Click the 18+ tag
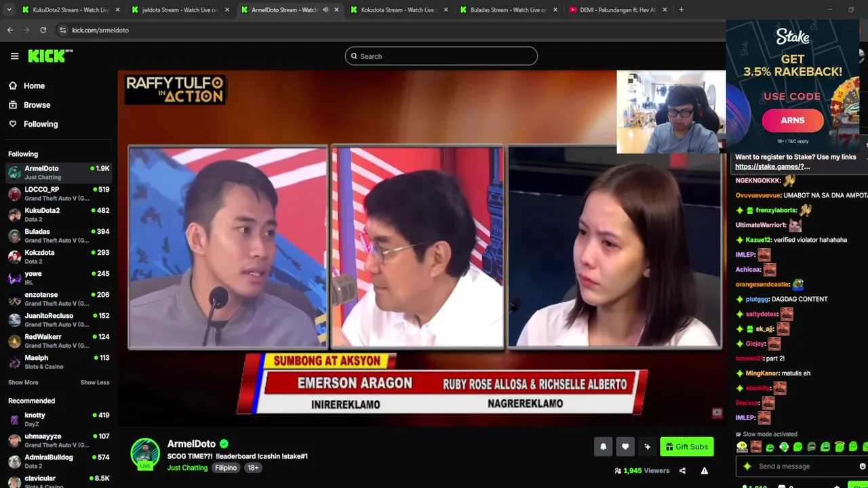The width and height of the screenshot is (868, 488). [x=253, y=468]
